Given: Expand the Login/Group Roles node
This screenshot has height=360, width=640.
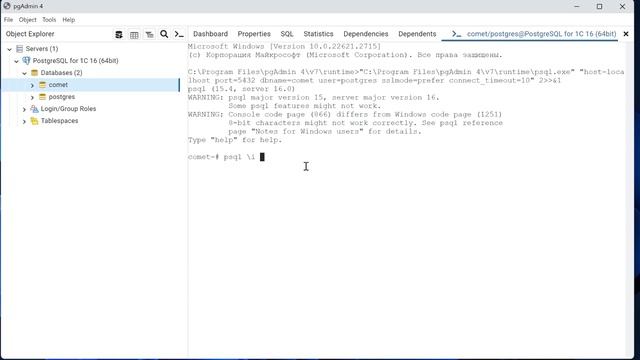Looking at the screenshot, I should tap(24, 109).
